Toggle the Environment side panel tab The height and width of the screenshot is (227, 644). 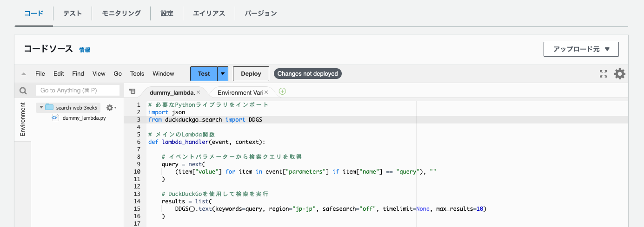[x=22, y=120]
